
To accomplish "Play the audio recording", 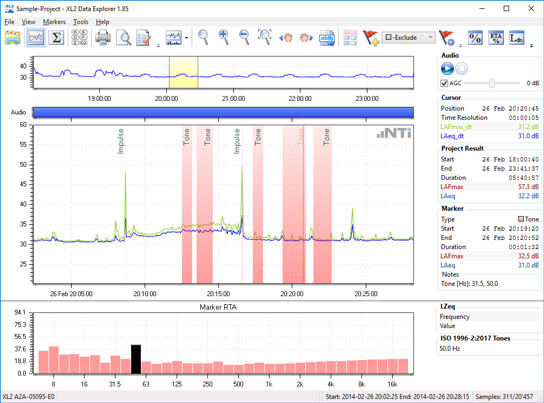I will point(447,68).
